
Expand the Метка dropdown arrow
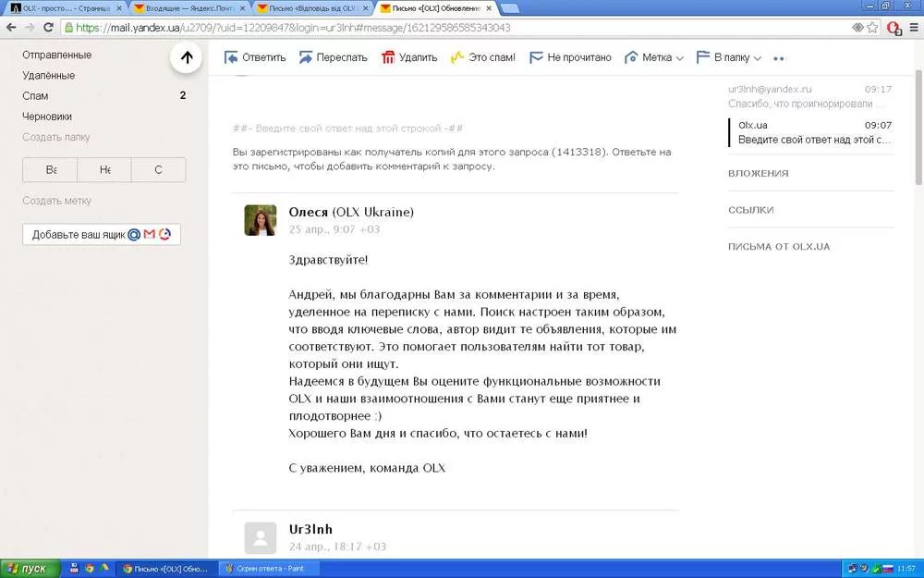point(679,58)
